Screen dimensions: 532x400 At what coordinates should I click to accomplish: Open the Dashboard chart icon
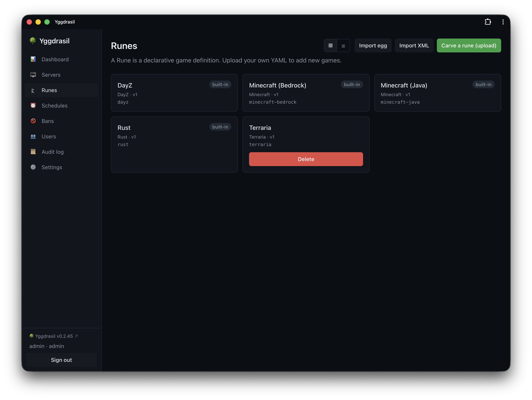[33, 59]
